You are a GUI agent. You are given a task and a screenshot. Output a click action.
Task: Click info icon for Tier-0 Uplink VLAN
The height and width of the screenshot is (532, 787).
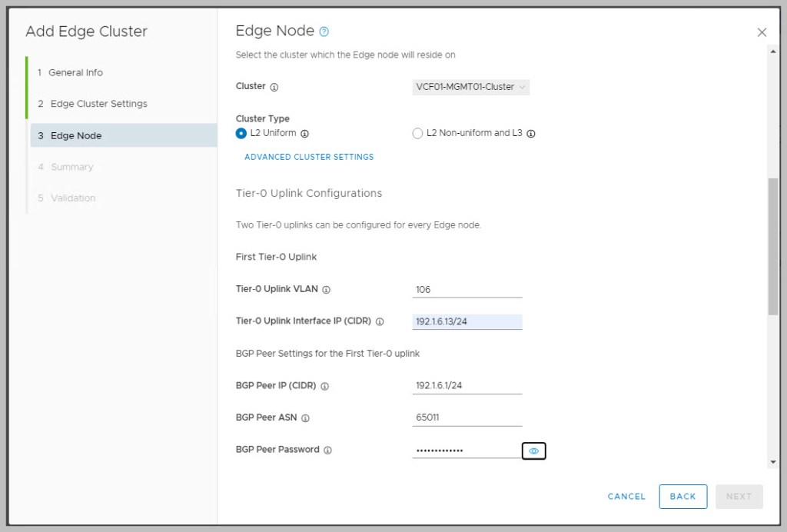point(327,290)
